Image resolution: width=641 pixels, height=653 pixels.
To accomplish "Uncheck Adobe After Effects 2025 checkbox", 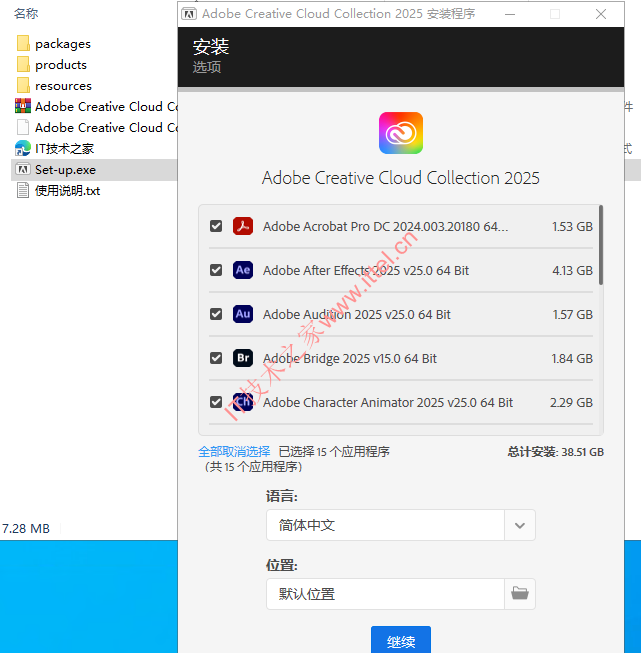I will tap(216, 270).
